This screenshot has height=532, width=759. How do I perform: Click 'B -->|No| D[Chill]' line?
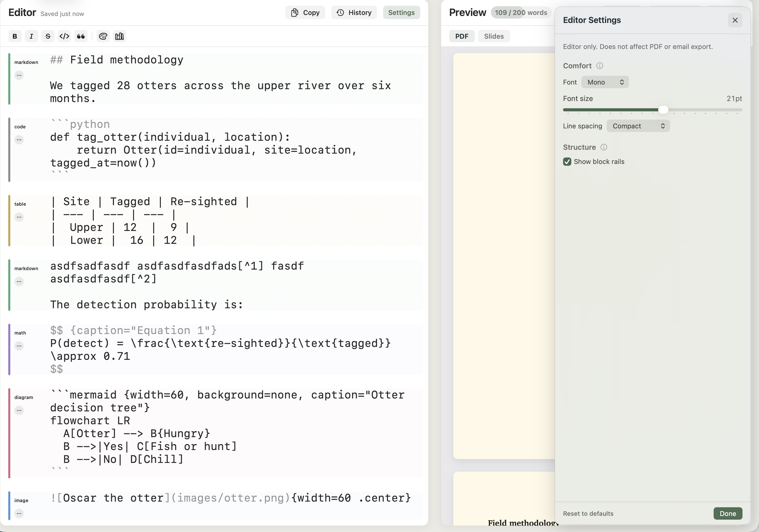pos(123,459)
